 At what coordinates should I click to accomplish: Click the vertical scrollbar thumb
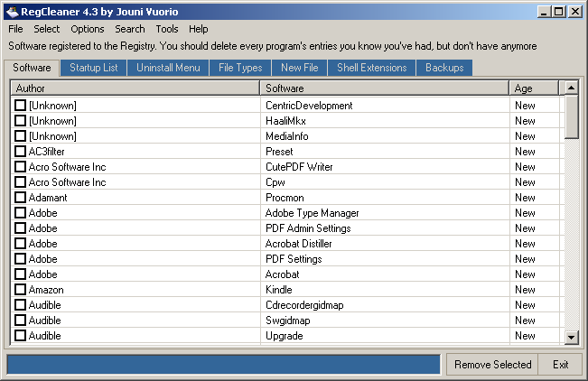(571, 117)
